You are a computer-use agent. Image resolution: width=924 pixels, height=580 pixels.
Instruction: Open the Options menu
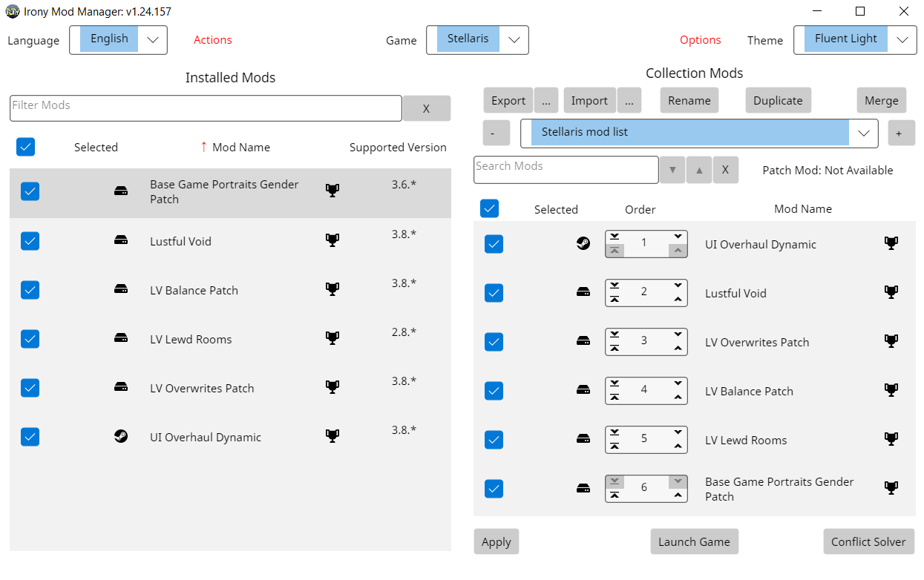(700, 40)
